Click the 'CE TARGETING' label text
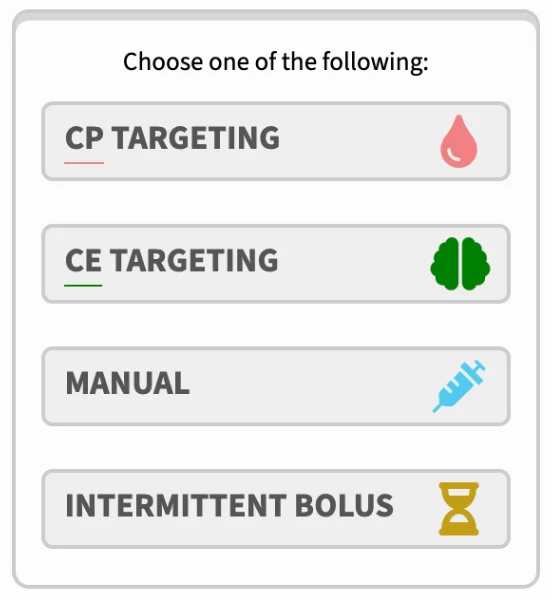 pyautogui.click(x=172, y=260)
